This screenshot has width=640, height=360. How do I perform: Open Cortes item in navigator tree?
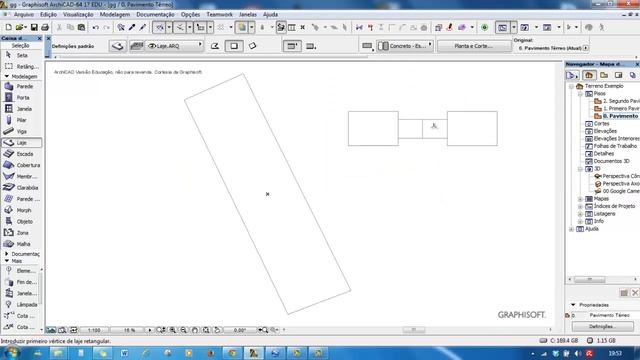(x=601, y=124)
